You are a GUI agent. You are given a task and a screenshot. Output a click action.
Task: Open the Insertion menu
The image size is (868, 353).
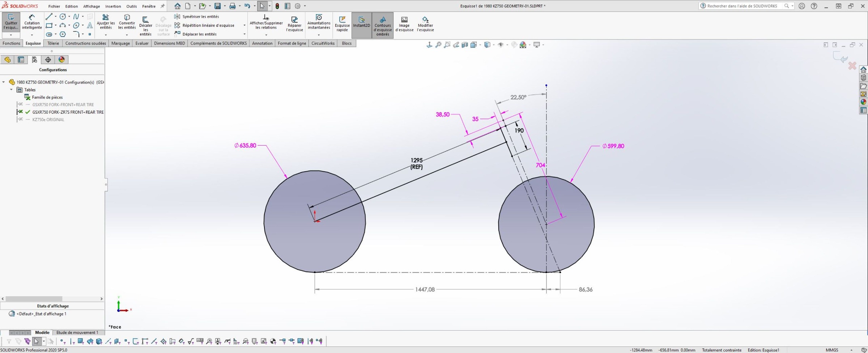[x=113, y=6]
